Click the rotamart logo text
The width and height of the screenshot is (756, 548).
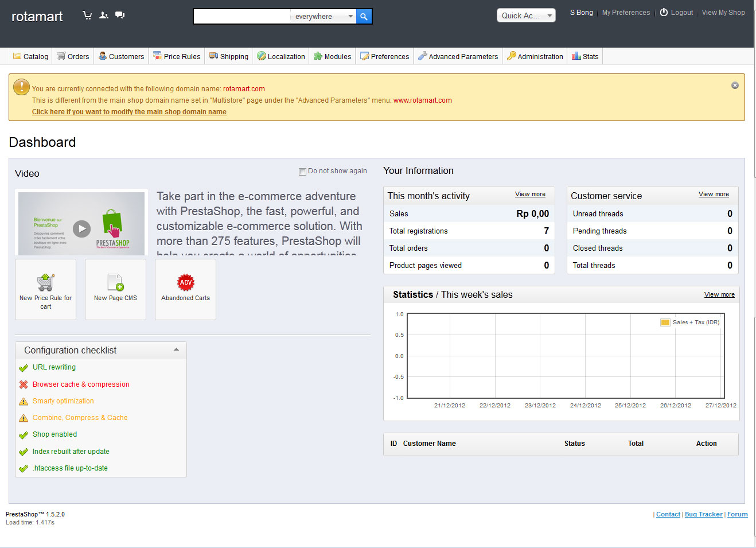37,17
